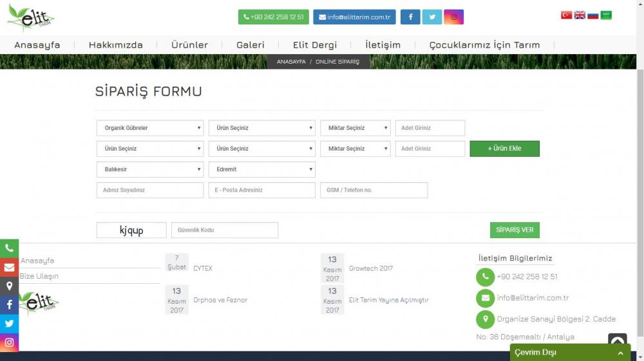This screenshot has width=644, height=361.
Task: Click the Instagram icon in the header
Action: tap(453, 17)
